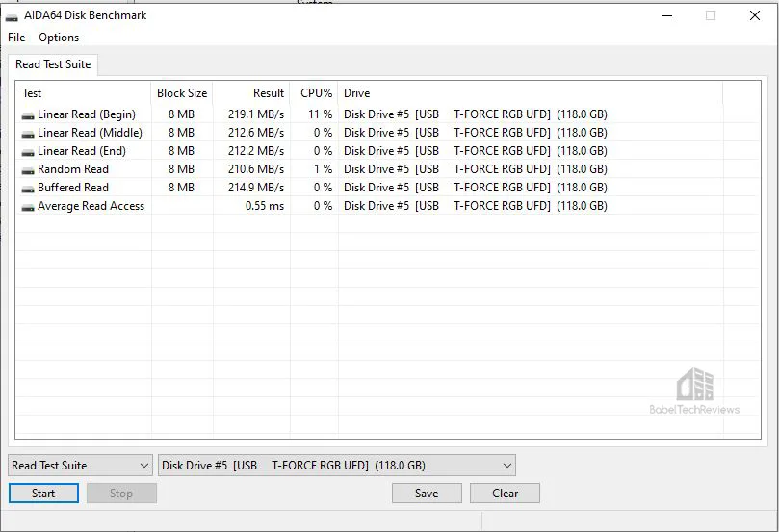Select the Buffered Read row label

tap(73, 188)
